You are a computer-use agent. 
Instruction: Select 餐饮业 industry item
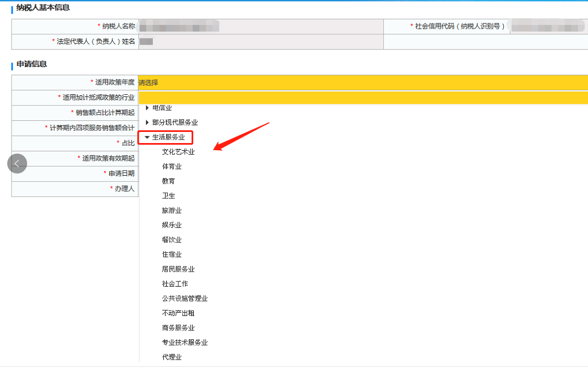pyautogui.click(x=172, y=240)
